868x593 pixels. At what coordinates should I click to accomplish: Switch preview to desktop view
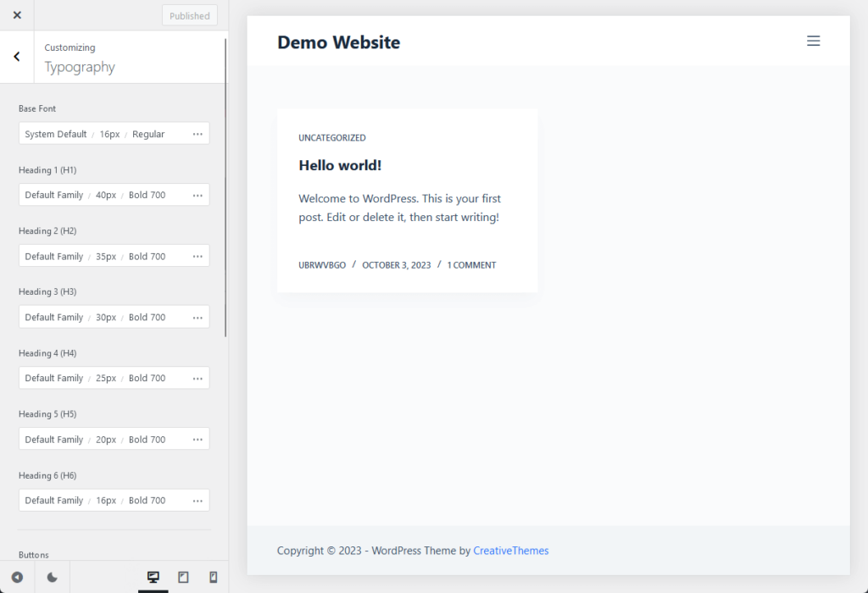[153, 577]
